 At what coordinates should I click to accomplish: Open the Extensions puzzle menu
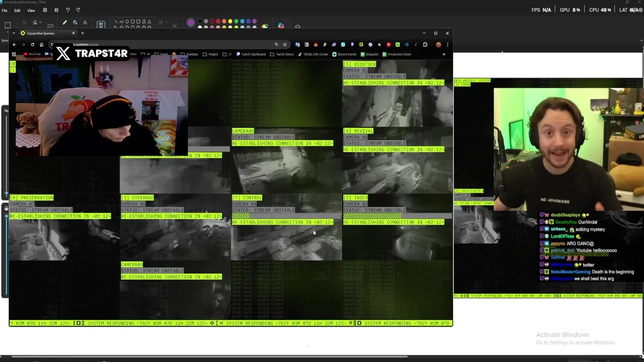pyautogui.click(x=425, y=45)
